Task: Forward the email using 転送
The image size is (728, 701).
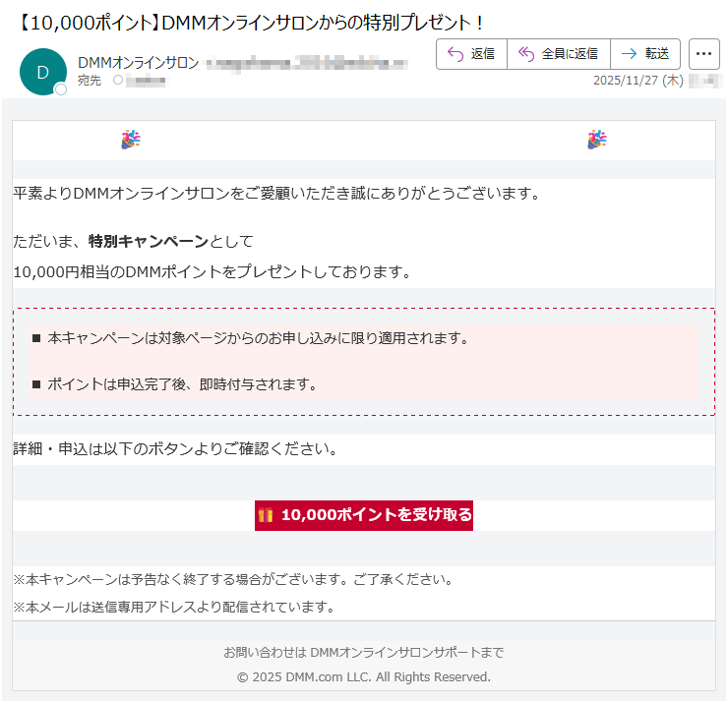Action: [645, 54]
